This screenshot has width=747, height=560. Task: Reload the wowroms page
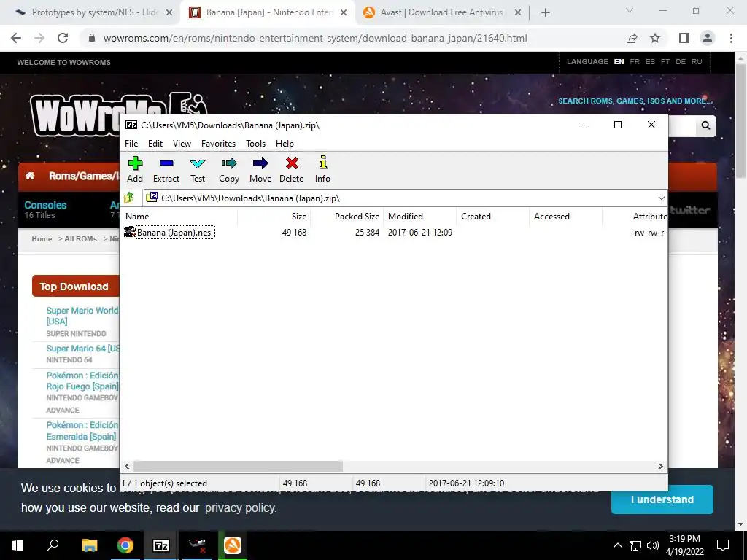(x=63, y=38)
